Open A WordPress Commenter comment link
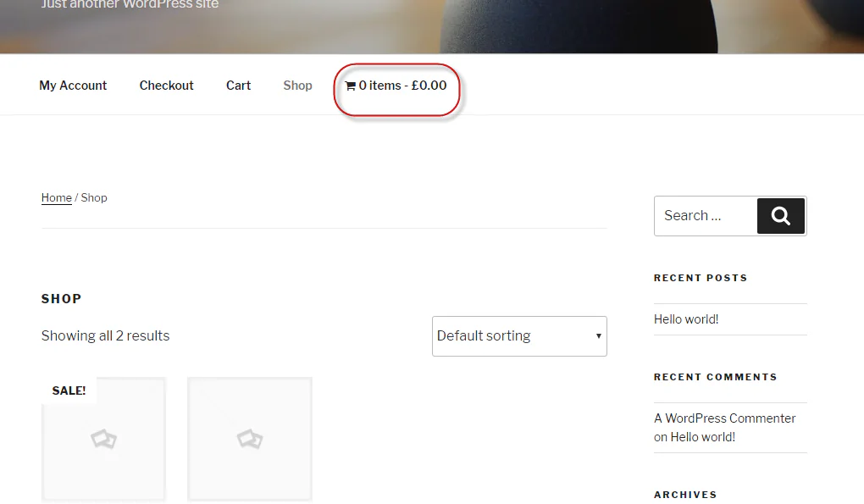The image size is (864, 504). pyautogui.click(x=725, y=418)
